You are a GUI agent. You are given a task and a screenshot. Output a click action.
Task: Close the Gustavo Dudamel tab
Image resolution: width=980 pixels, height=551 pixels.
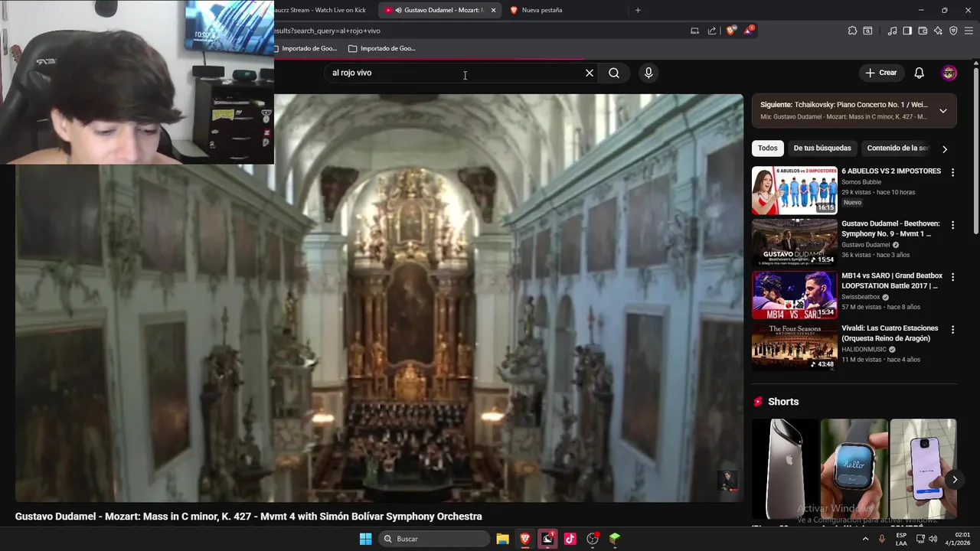tap(493, 10)
